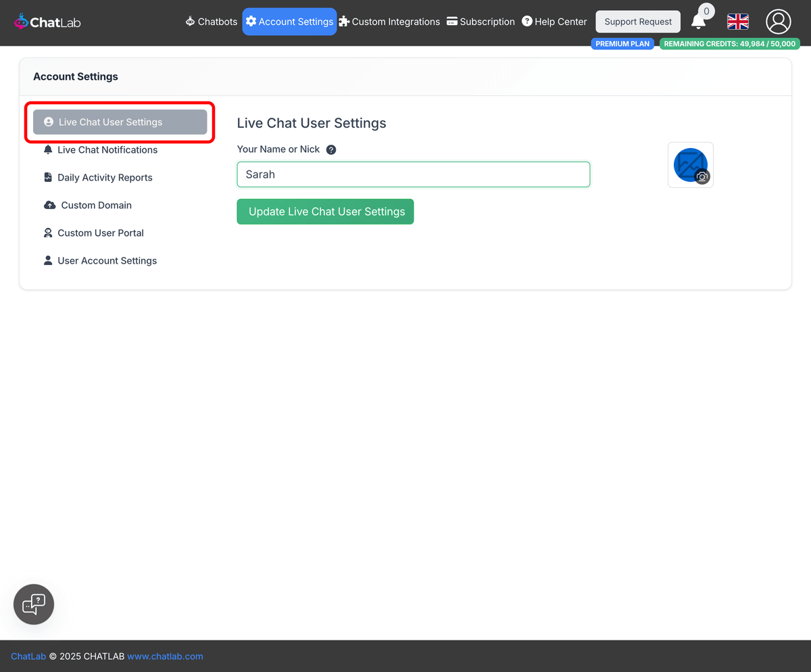Click the camera icon on the profile avatar
Screen dimensions: 811x672
tap(702, 177)
